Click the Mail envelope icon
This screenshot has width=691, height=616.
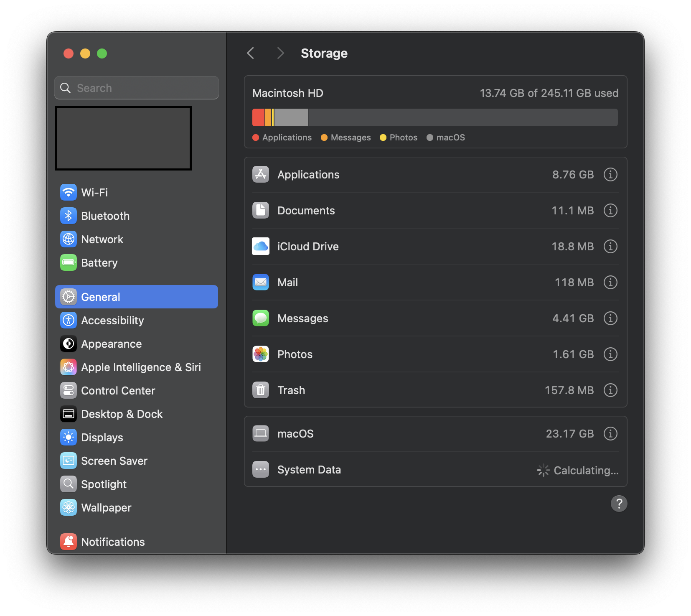pos(261,282)
